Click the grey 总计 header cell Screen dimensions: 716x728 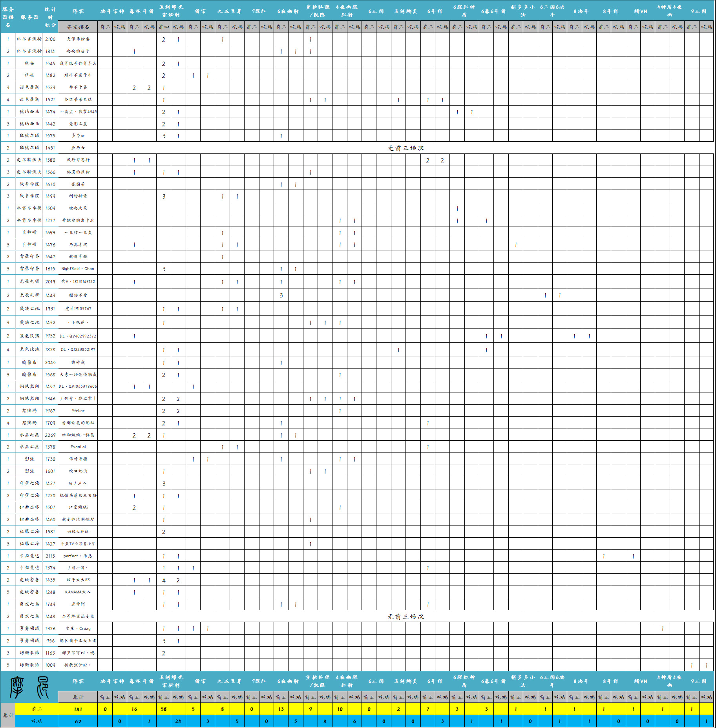coord(78,697)
